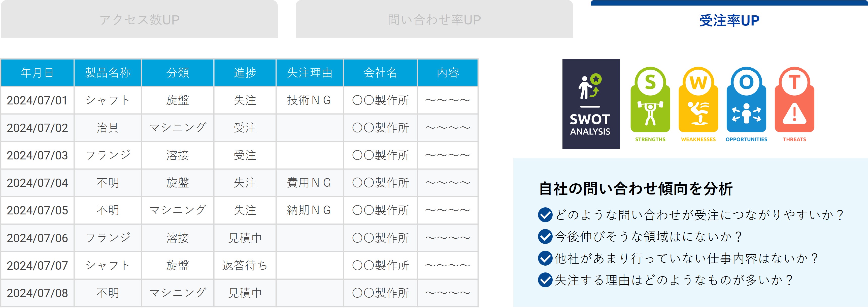Click checkmark beside 他社があまり行っていない仕事内容はないか
The image size is (868, 308).
point(545,258)
